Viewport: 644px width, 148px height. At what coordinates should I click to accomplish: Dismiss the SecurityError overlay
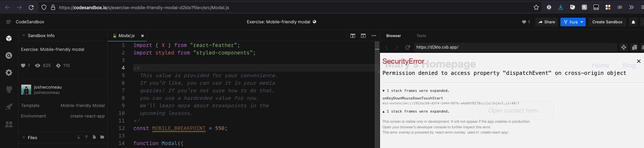tap(638, 61)
